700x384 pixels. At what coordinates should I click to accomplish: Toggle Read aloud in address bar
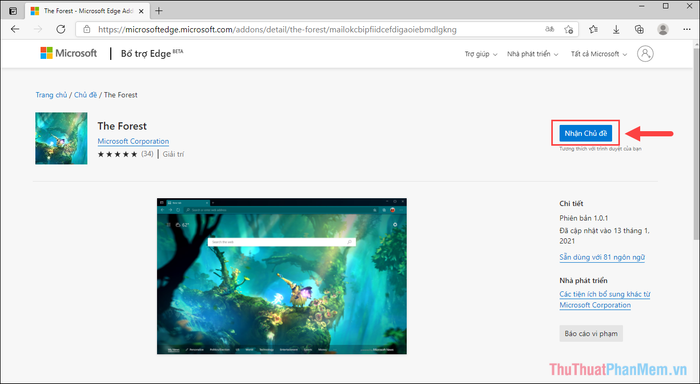point(550,29)
